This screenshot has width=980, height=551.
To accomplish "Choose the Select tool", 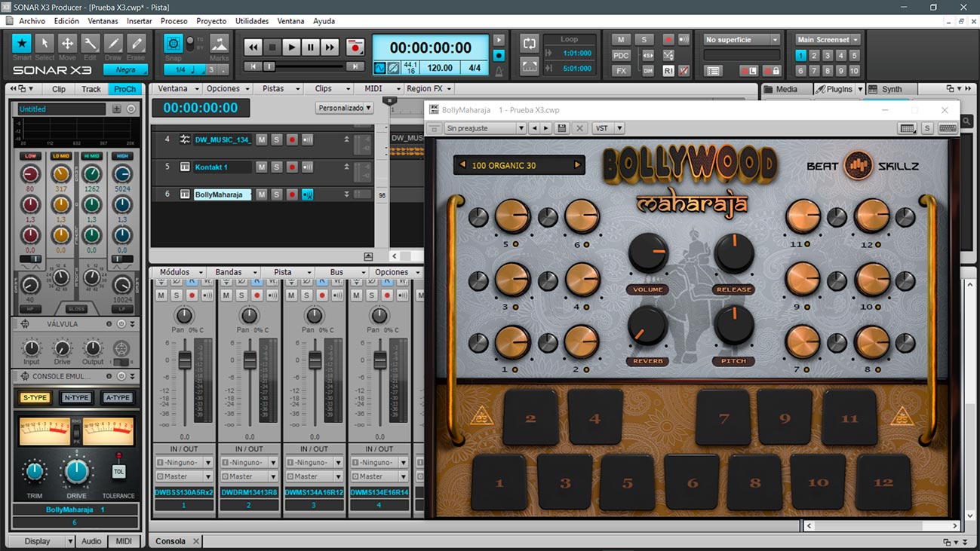I will [45, 44].
